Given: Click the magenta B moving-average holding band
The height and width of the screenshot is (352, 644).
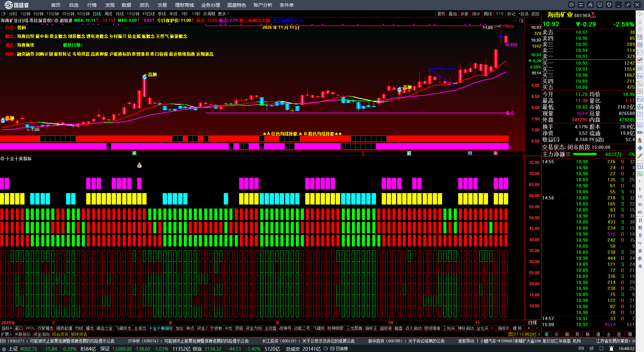Looking at the screenshot, I should tap(254, 146).
